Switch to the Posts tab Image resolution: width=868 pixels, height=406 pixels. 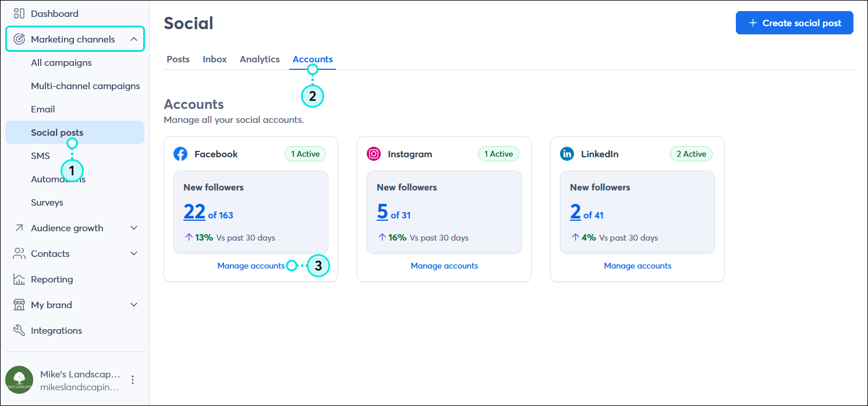coord(178,59)
